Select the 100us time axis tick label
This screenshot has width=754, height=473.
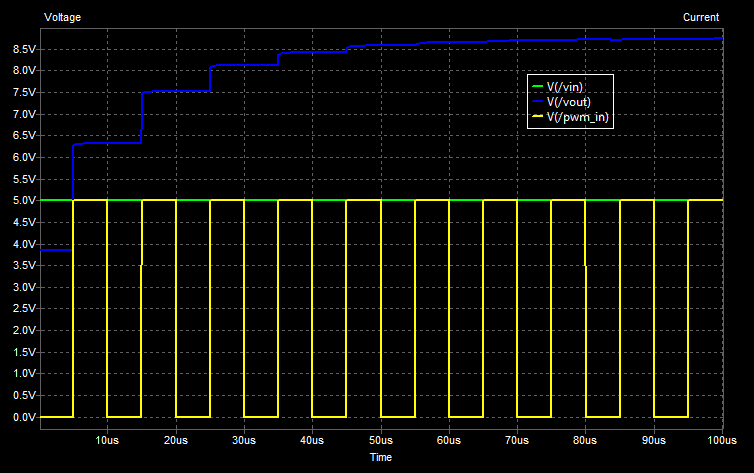point(721,440)
